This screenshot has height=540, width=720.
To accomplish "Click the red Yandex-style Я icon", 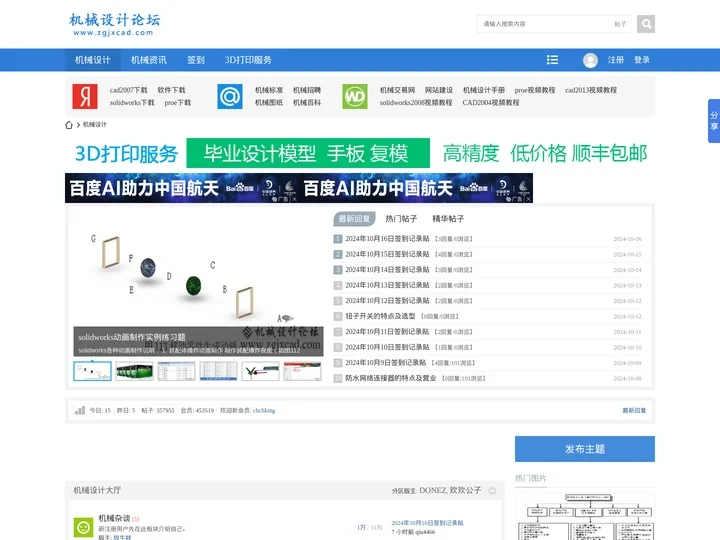I will 85,96.
